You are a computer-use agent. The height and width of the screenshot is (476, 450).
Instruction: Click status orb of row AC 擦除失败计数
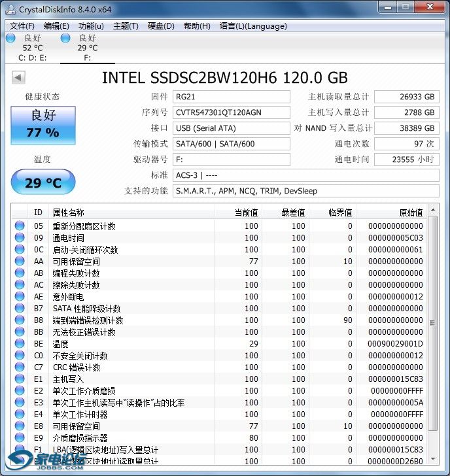point(20,284)
